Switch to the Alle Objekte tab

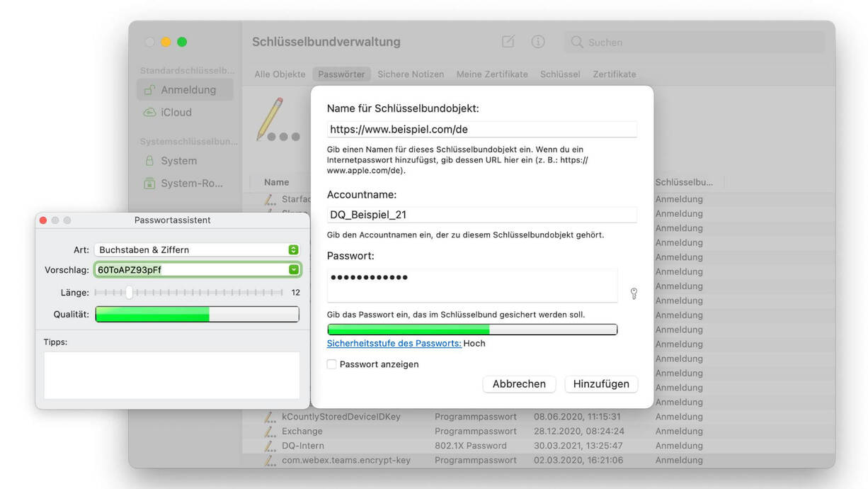(279, 74)
